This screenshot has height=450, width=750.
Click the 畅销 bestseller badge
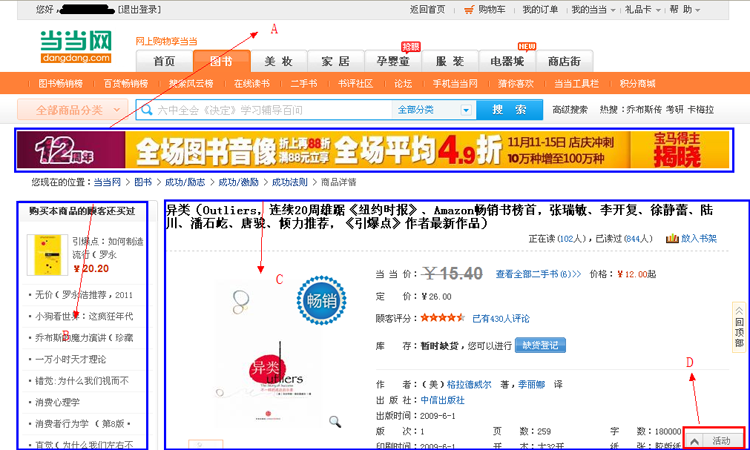pos(321,301)
